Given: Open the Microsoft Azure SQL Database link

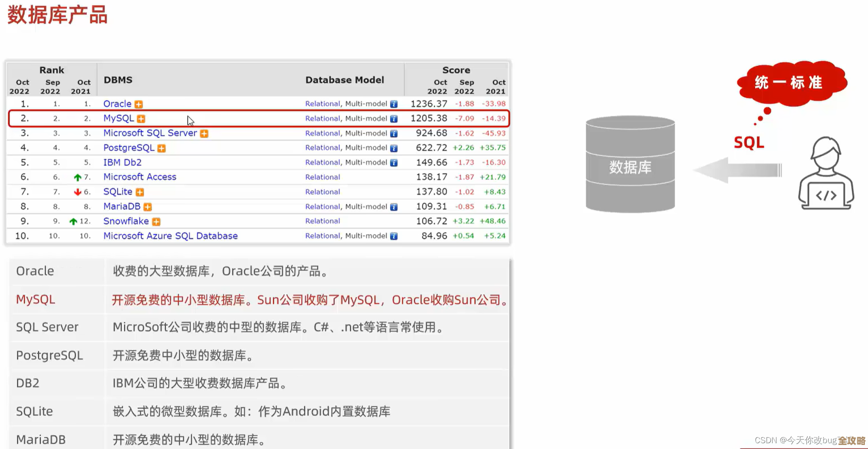Looking at the screenshot, I should click(x=170, y=235).
